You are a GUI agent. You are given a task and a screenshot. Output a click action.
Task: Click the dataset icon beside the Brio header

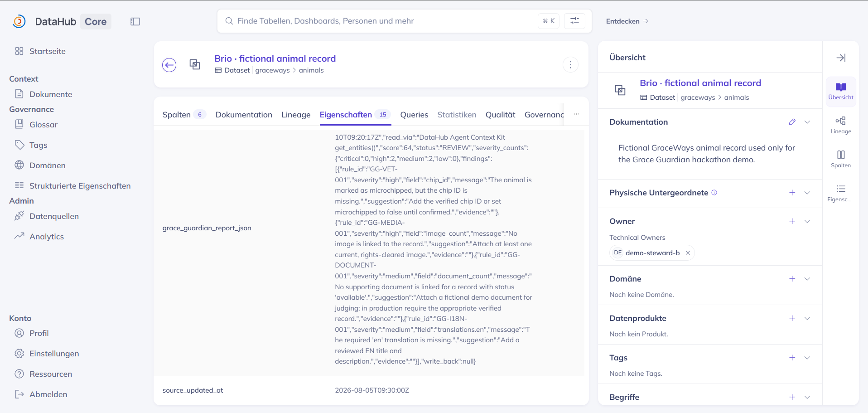195,64
